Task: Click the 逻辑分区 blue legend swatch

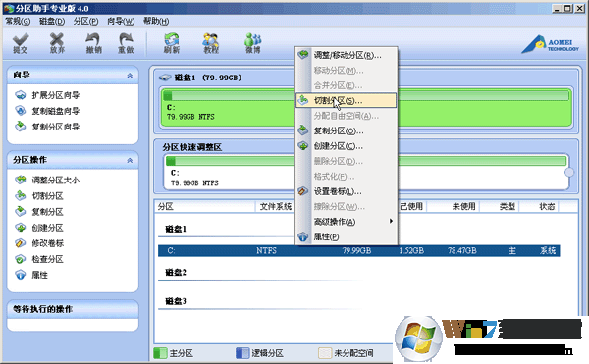Action: coord(242,353)
